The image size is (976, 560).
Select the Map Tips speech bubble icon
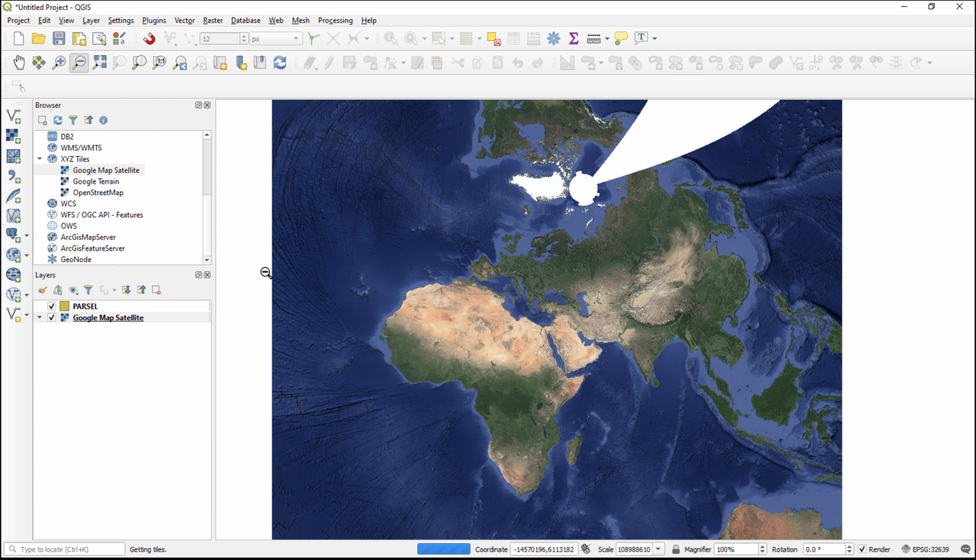[x=621, y=39]
